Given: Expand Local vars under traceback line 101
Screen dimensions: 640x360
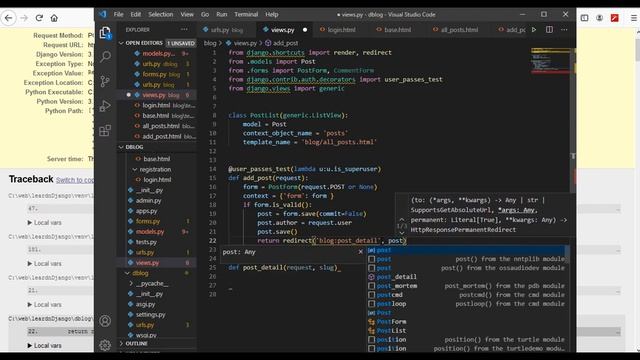Looking at the screenshot, I should [44, 264].
